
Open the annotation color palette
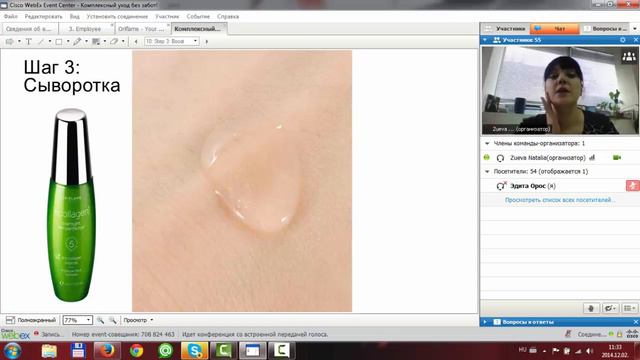pyautogui.click(x=96, y=41)
